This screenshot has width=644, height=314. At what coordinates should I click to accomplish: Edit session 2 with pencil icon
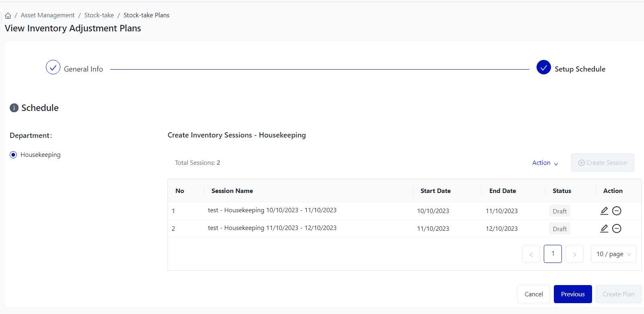[604, 228]
